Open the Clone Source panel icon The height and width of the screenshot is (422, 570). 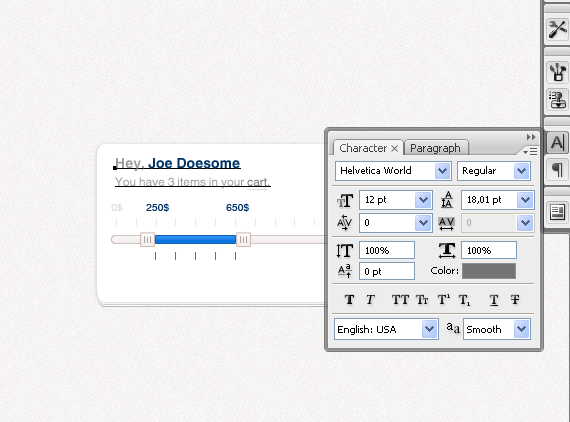click(557, 100)
